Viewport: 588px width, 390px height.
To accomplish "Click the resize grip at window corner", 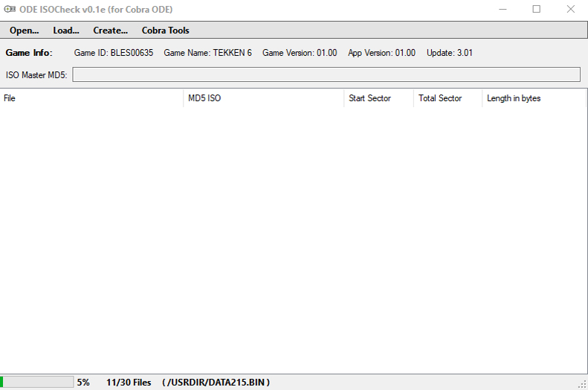I will 582,384.
